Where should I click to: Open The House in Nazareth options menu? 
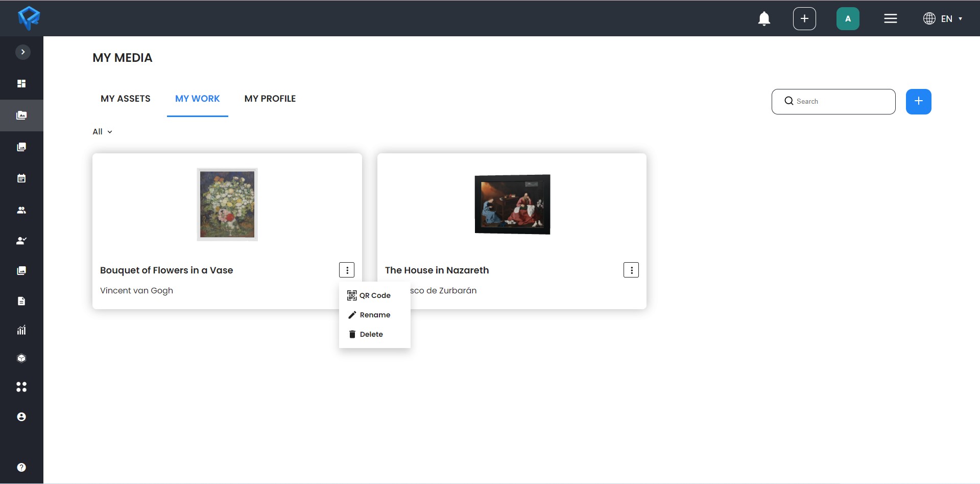[x=631, y=270]
